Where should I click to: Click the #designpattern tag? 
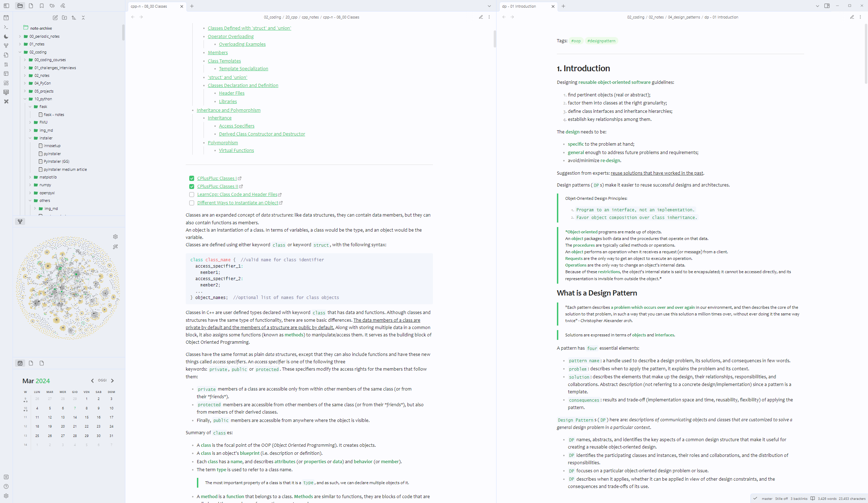pos(601,41)
